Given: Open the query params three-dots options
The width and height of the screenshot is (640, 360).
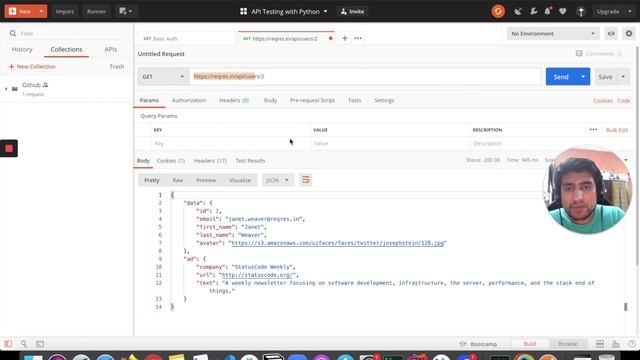Looking at the screenshot, I should [x=593, y=129].
